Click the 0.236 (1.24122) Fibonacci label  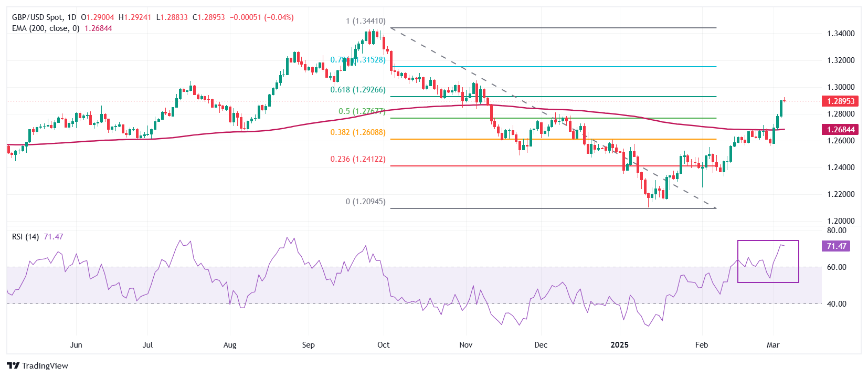point(357,159)
